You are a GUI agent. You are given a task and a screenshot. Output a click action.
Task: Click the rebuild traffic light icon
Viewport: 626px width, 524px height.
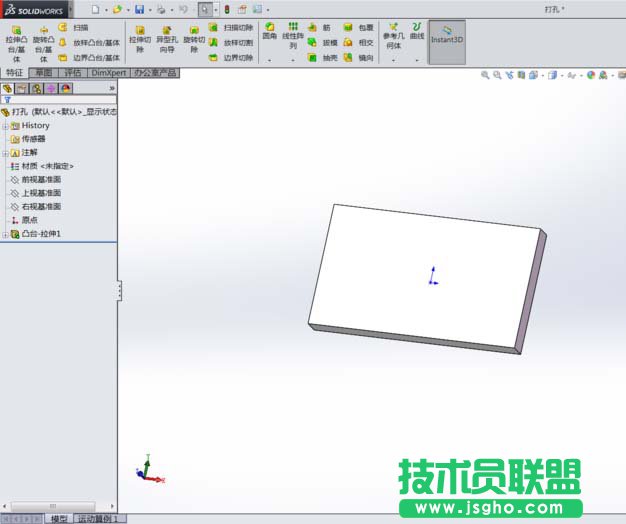(x=227, y=10)
